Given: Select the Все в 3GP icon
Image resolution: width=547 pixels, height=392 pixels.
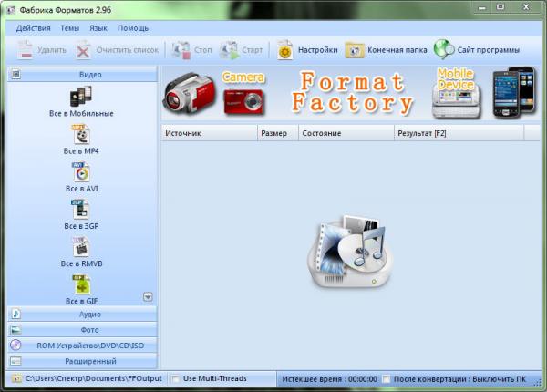Looking at the screenshot, I should click(x=80, y=210).
